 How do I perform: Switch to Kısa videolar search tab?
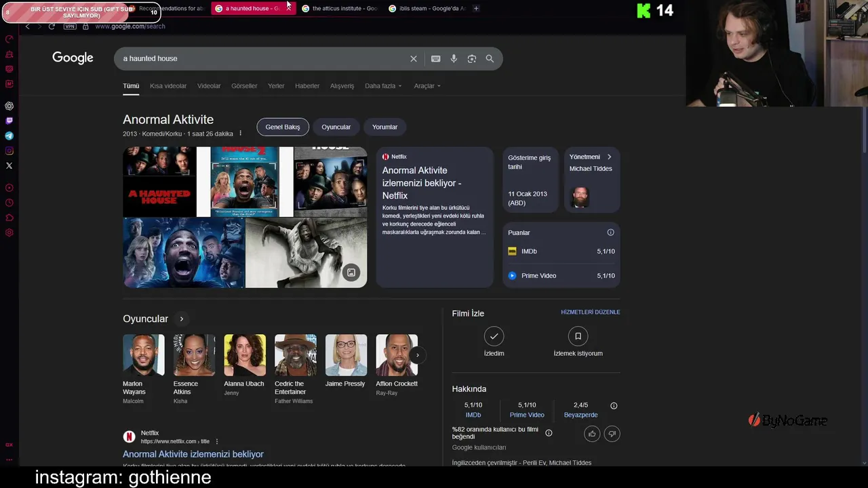pos(168,86)
